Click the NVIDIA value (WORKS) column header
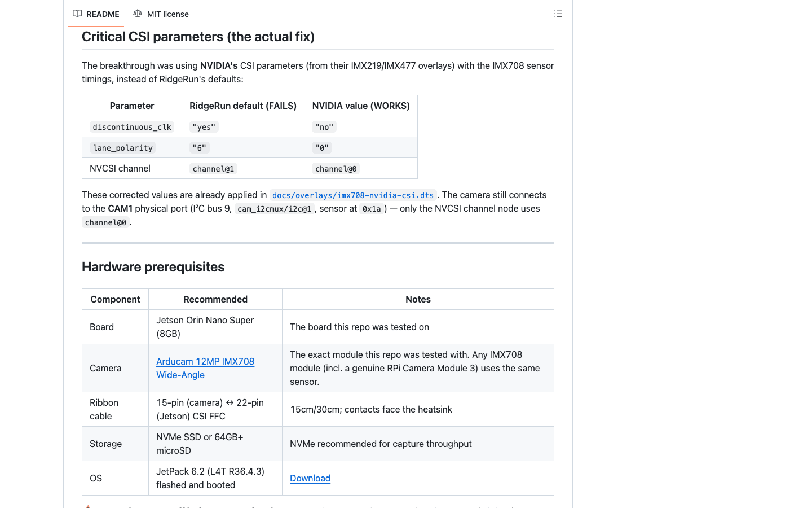 [x=361, y=106]
